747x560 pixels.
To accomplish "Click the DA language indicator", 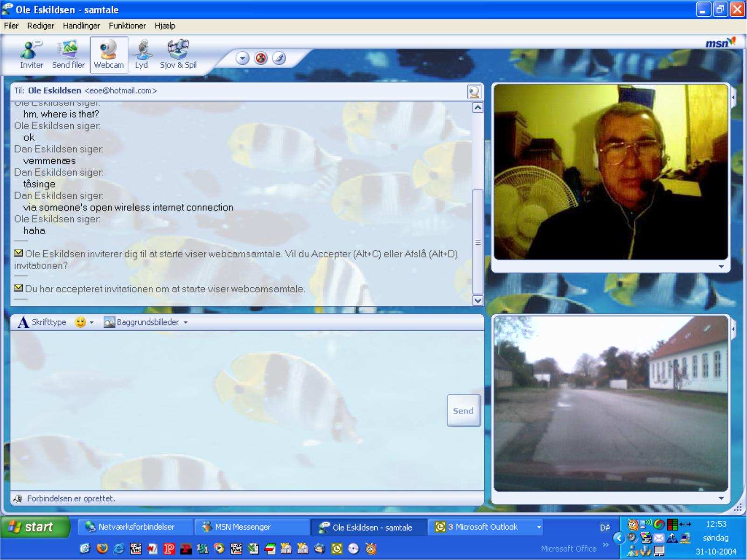I will click(x=605, y=527).
